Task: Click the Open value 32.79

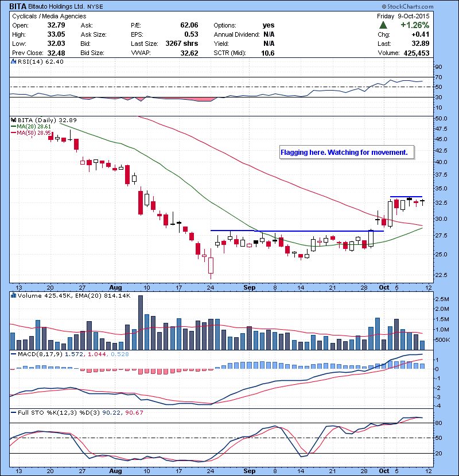Action: click(56, 25)
